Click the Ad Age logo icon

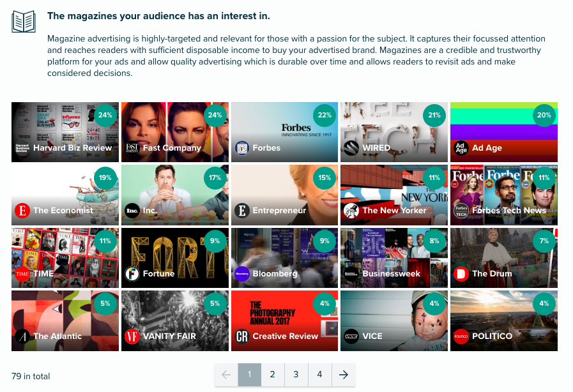tap(461, 148)
